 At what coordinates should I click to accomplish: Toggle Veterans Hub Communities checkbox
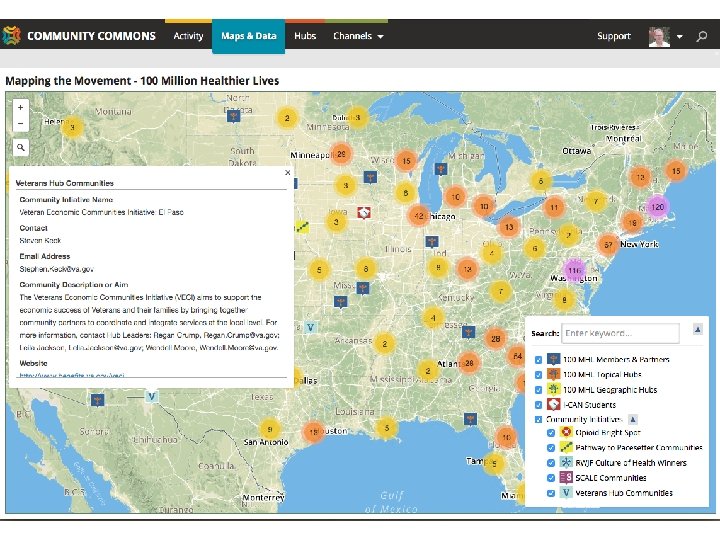[551, 493]
